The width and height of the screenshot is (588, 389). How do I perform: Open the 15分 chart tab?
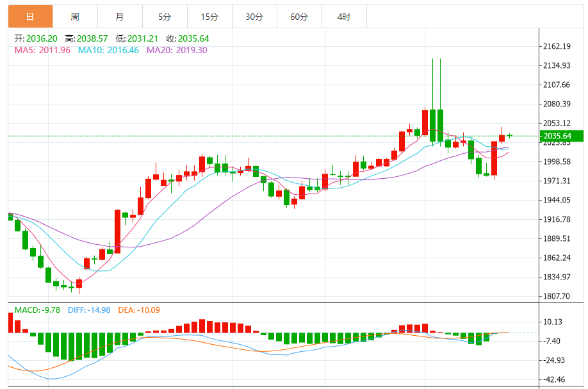pyautogui.click(x=209, y=17)
